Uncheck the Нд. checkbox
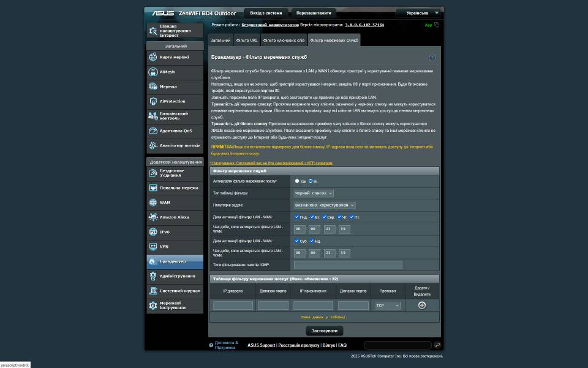Image resolution: width=588 pixels, height=368 pixels. [312, 241]
